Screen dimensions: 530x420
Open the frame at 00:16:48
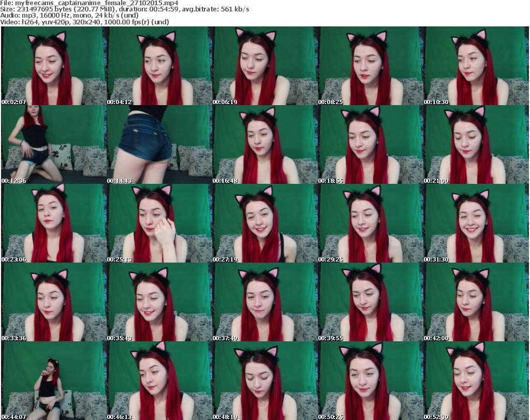pos(265,144)
